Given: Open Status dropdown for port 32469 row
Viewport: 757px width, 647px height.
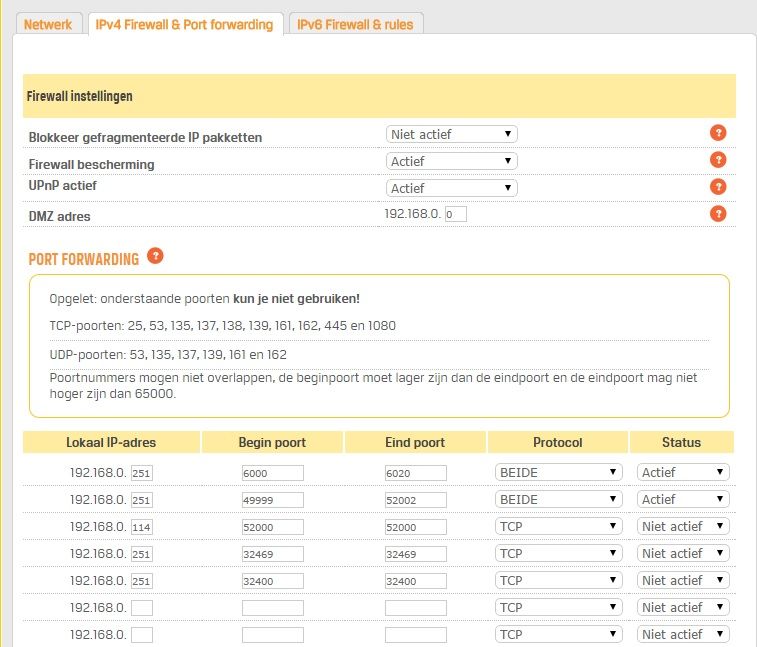Looking at the screenshot, I should (x=683, y=553).
